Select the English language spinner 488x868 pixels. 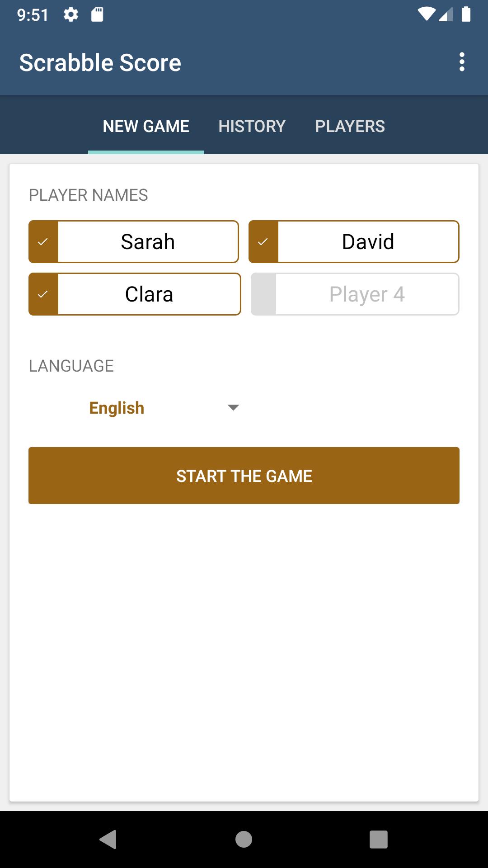135,408
